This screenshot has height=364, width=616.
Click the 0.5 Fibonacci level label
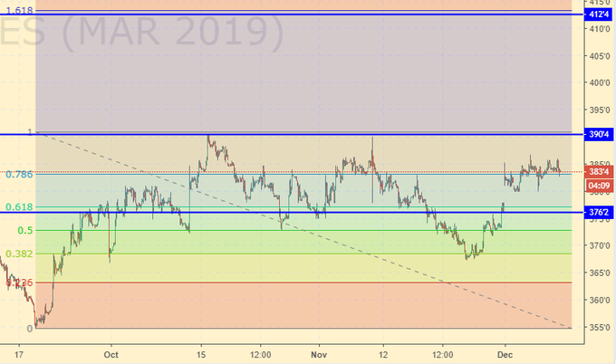click(x=26, y=230)
